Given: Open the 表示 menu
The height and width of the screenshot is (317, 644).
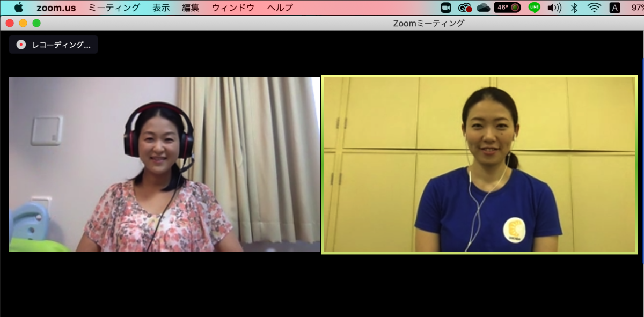Looking at the screenshot, I should click(x=161, y=8).
